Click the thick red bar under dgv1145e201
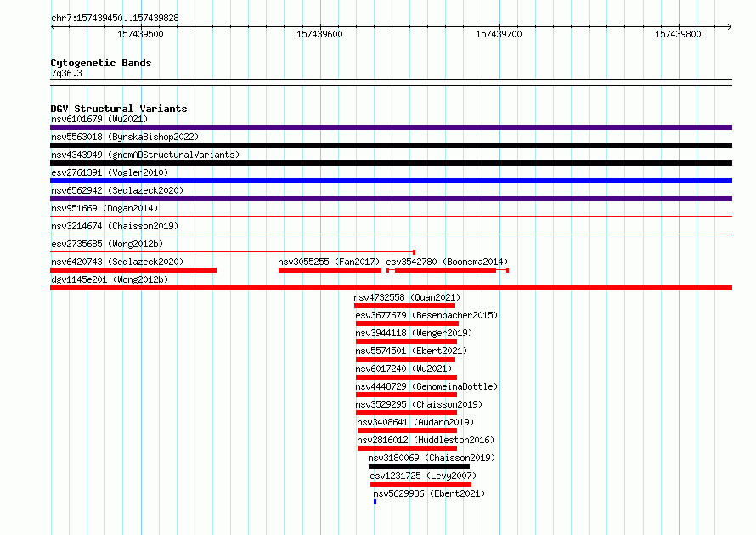756x535 pixels. click(x=391, y=288)
